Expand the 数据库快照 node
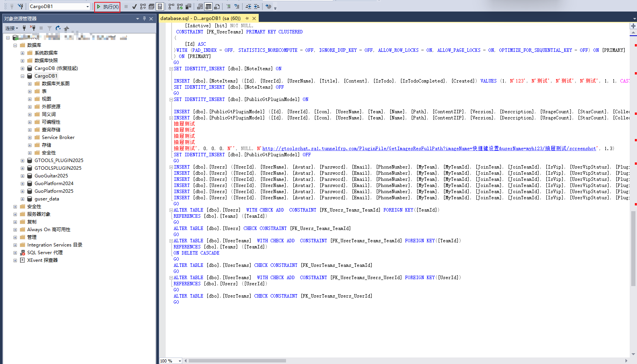The height and width of the screenshot is (364, 637). pos(22,61)
